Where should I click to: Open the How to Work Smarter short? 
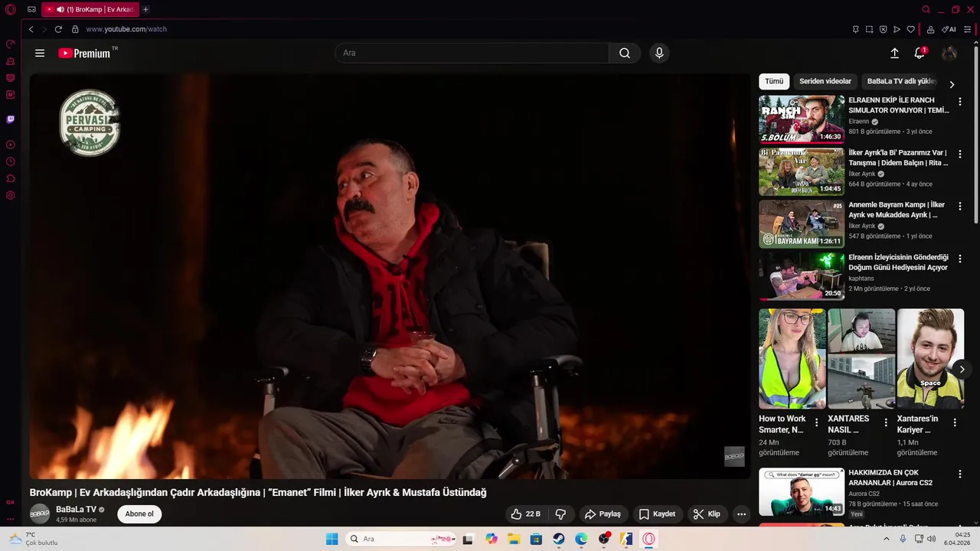point(792,359)
